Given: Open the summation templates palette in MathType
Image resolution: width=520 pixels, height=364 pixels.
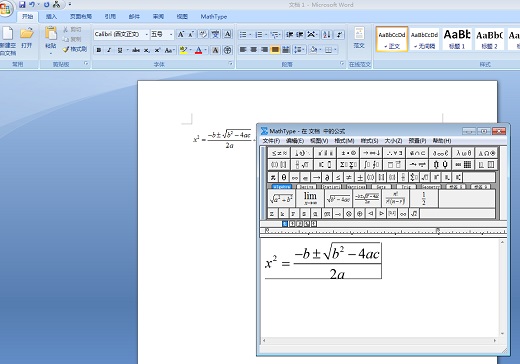Looking at the screenshot, I should [348, 164].
